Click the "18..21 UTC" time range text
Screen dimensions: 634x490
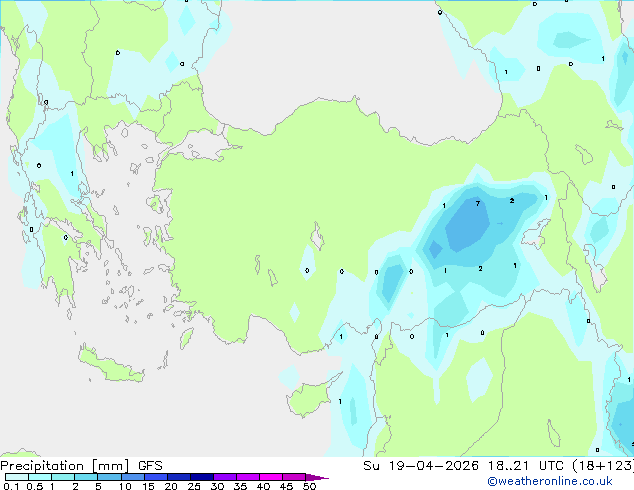click(x=525, y=466)
